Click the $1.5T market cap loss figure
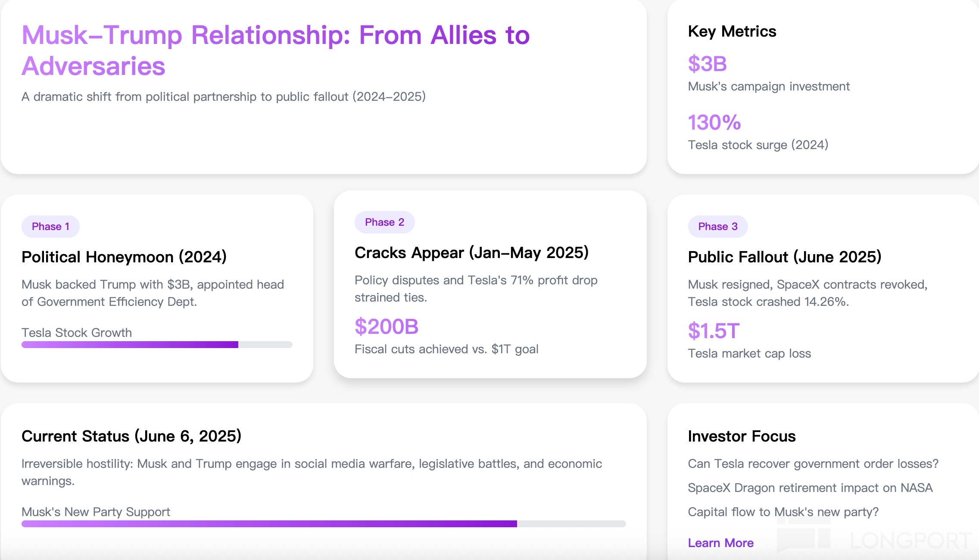979x560 pixels. [714, 331]
